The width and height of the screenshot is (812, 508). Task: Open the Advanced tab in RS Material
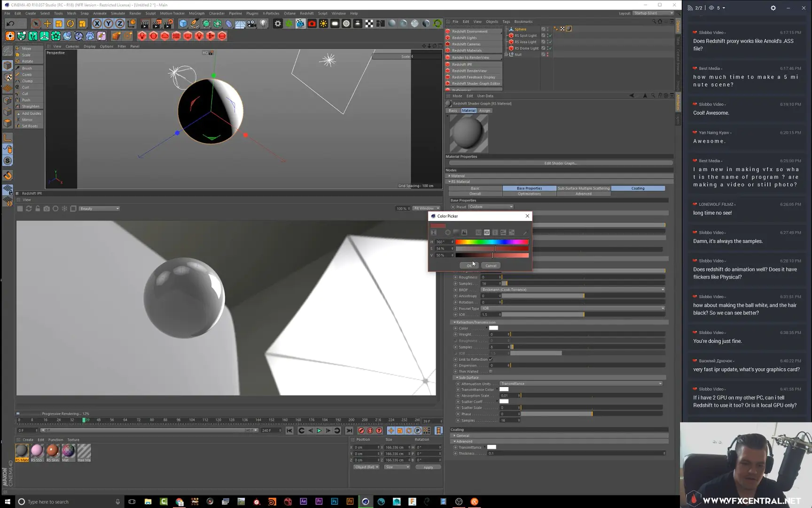(x=583, y=194)
